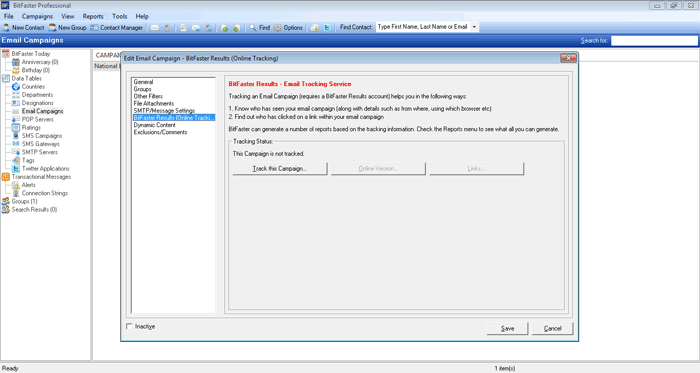Click the Ready status bar text
Viewport: 700px width, 373px height.
coord(10,369)
